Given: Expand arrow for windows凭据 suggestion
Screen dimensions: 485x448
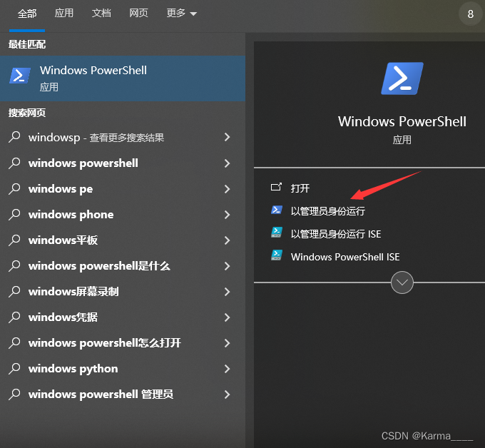Looking at the screenshot, I should point(227,317).
